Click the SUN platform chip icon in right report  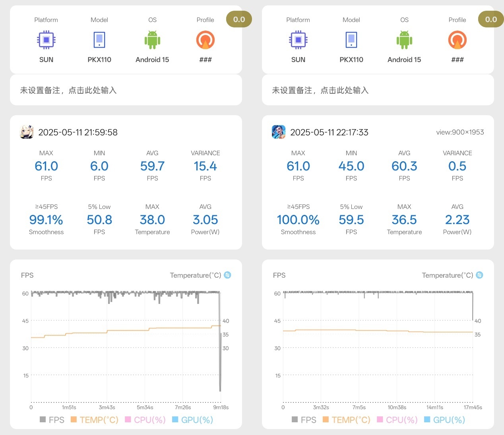click(298, 40)
